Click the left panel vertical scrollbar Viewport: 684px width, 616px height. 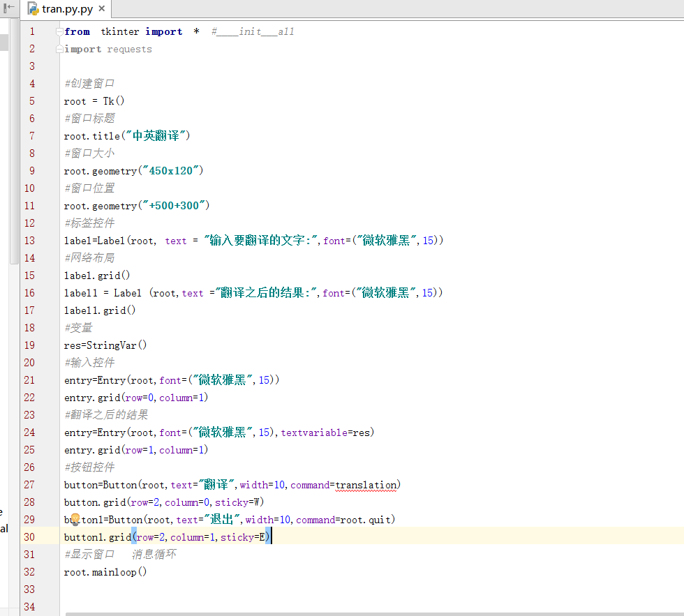pyautogui.click(x=14, y=141)
